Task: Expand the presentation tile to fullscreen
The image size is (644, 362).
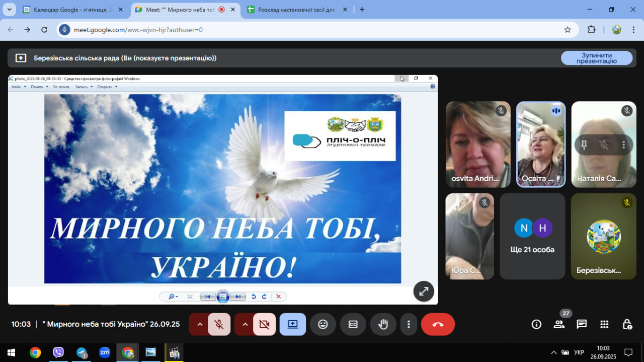Action: click(x=424, y=291)
